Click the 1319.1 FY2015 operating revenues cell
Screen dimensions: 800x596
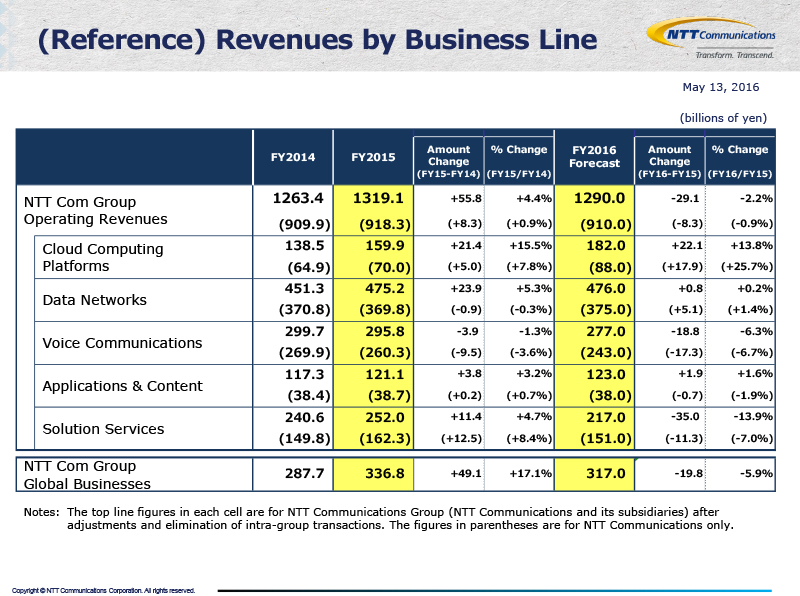378,198
